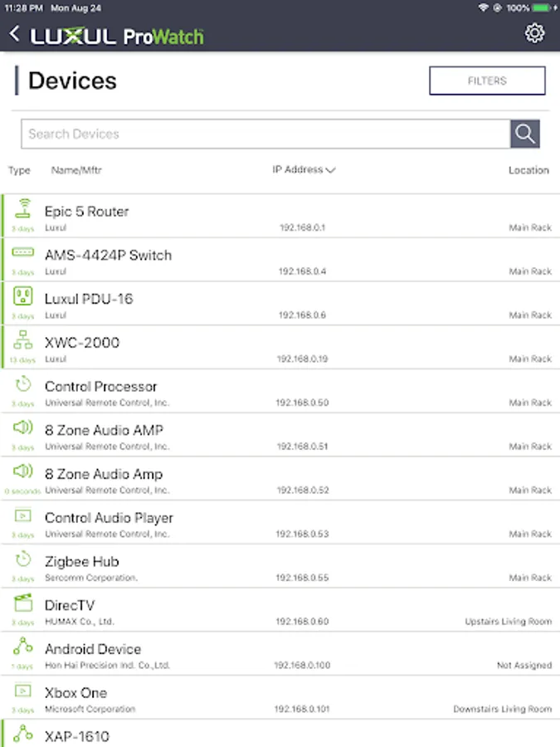Viewport: 560px width, 747px height.
Task: Open the Control Processor device entry
Action: [100, 387]
